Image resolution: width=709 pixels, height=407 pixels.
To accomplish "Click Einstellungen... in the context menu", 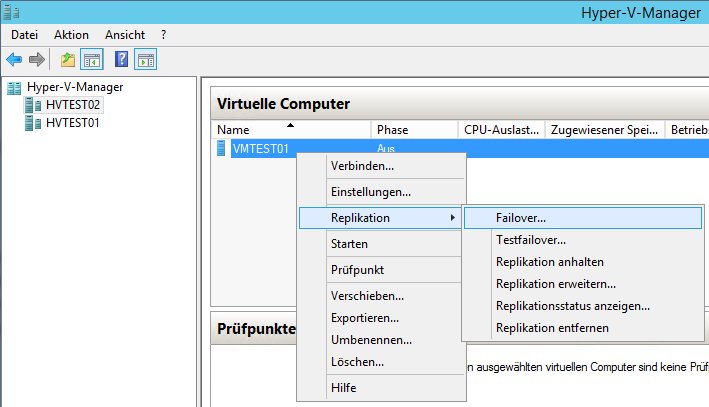I will pyautogui.click(x=370, y=191).
